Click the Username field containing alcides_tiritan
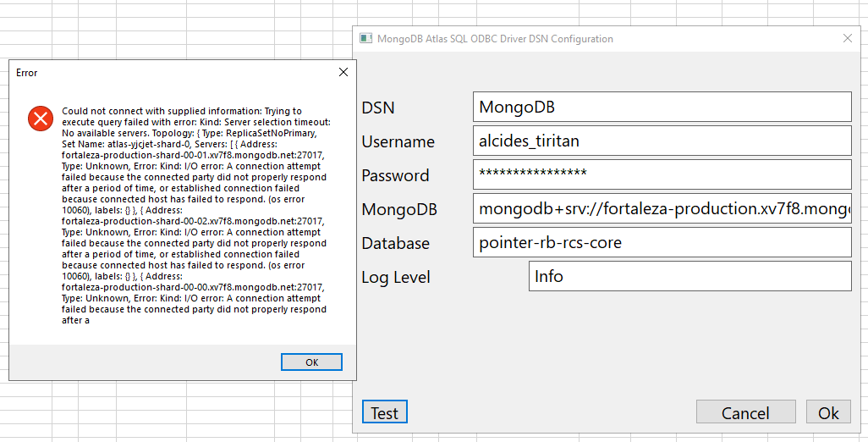Image resolution: width=868 pixels, height=442 pixels. (x=662, y=141)
